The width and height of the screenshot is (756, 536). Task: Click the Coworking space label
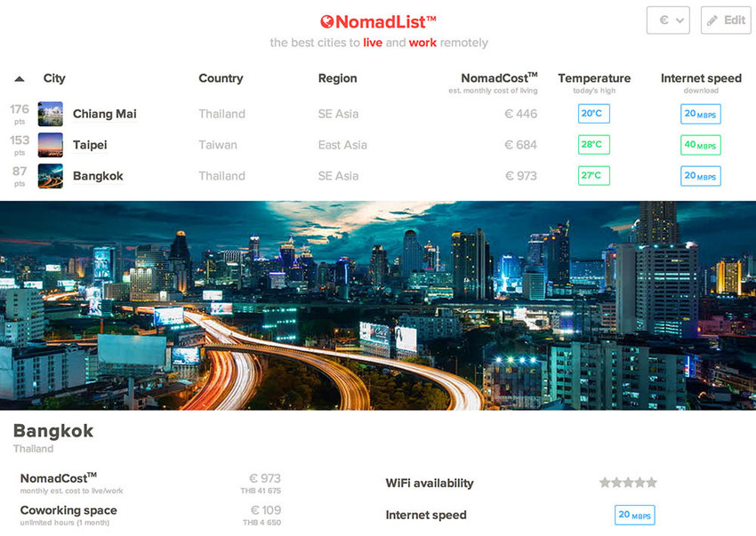[x=68, y=510]
